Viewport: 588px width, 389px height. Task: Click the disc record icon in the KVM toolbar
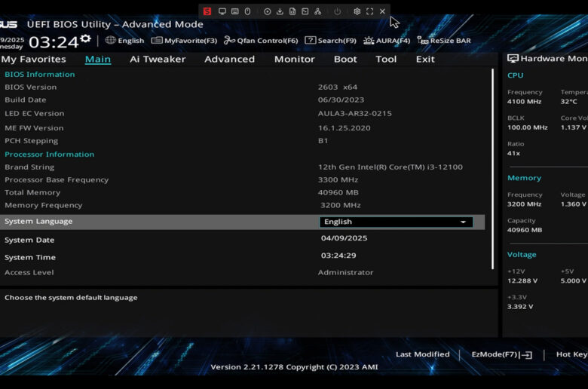click(268, 11)
